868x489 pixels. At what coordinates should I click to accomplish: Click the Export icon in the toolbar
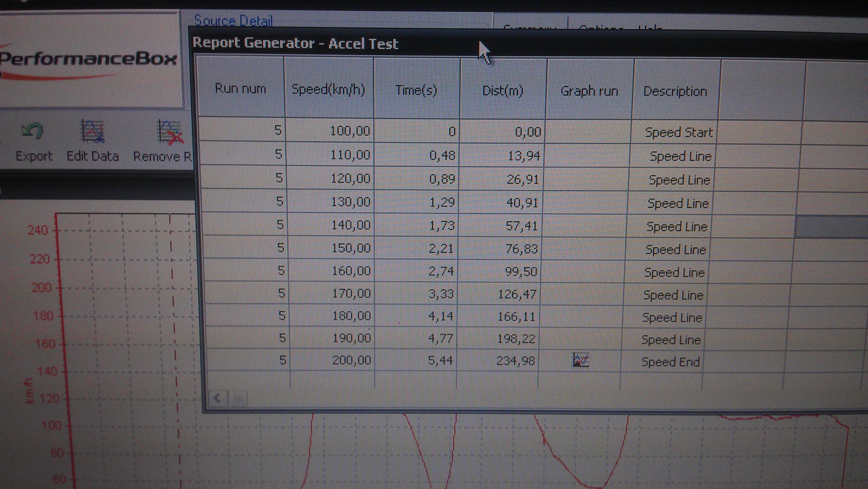(x=33, y=132)
